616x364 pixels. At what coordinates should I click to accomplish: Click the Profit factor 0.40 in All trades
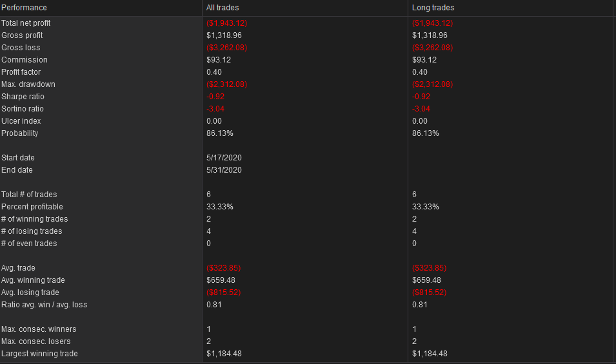click(214, 72)
